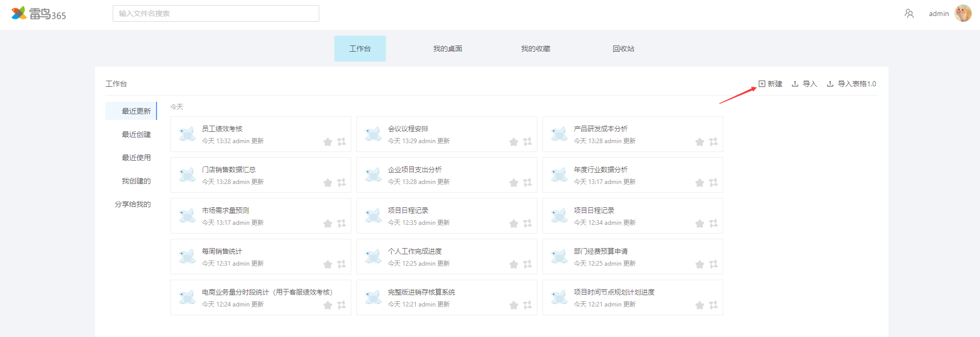Click the 导入表格1.0 button
Image resolution: width=980 pixels, height=337 pixels.
(851, 84)
